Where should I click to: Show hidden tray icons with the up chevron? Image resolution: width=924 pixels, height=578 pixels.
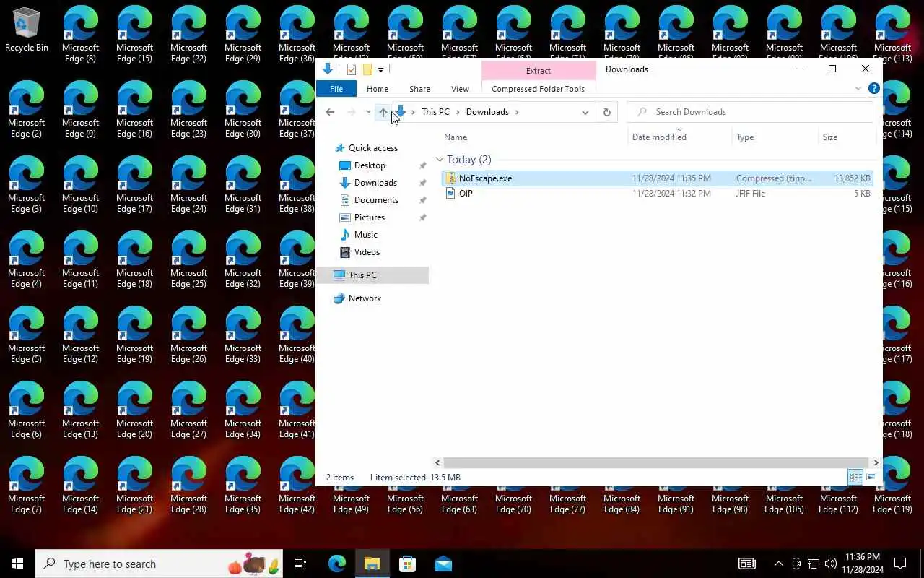point(778,564)
